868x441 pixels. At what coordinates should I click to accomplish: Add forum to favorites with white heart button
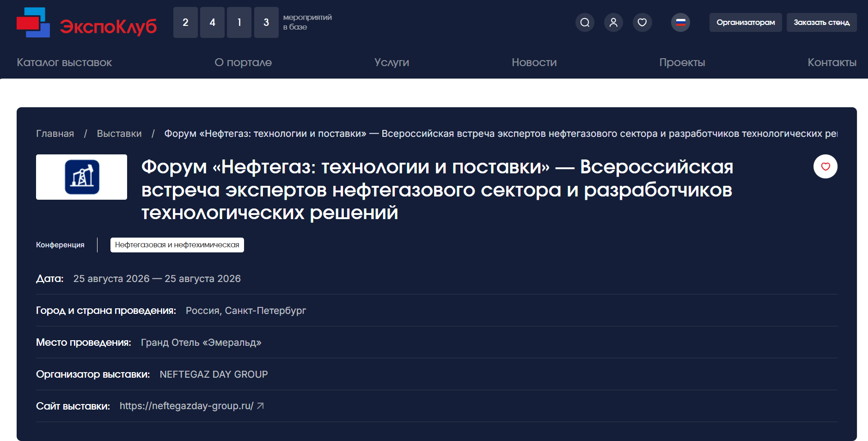point(825,166)
